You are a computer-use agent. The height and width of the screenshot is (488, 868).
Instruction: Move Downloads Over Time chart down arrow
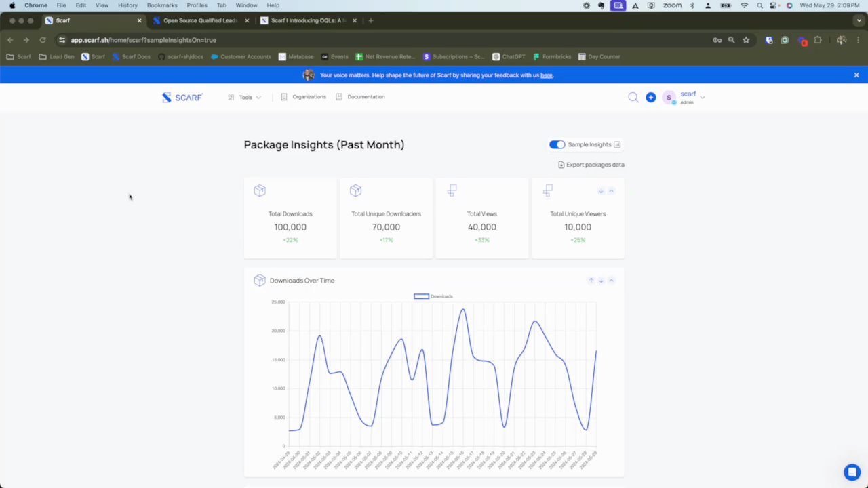601,280
